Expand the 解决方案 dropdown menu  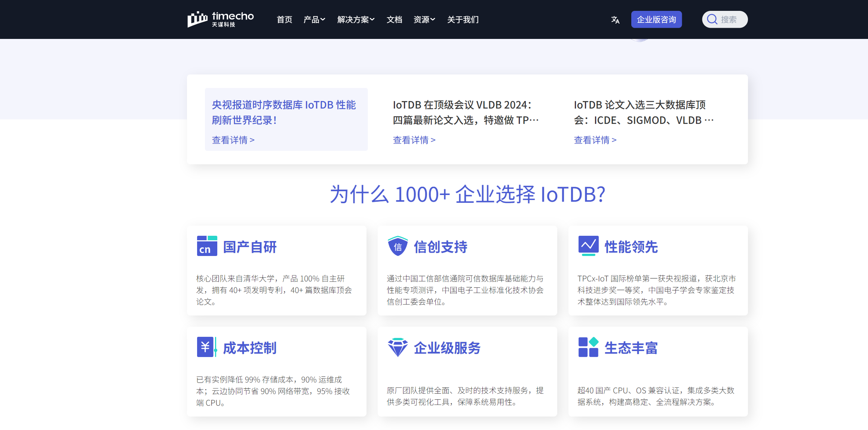356,19
